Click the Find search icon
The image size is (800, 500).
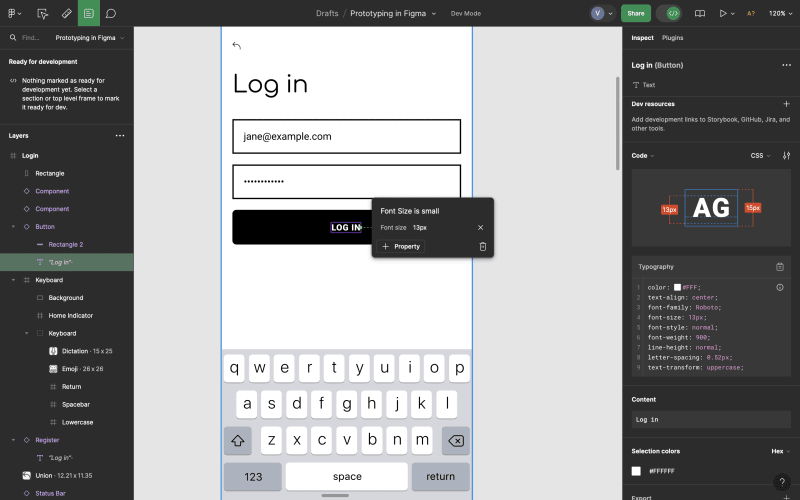tap(13, 38)
